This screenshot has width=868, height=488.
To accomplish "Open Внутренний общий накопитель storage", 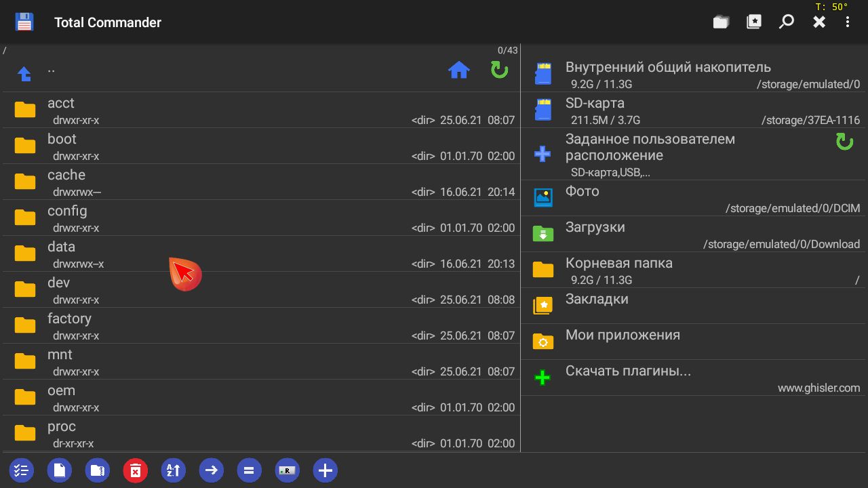I will [x=694, y=75].
